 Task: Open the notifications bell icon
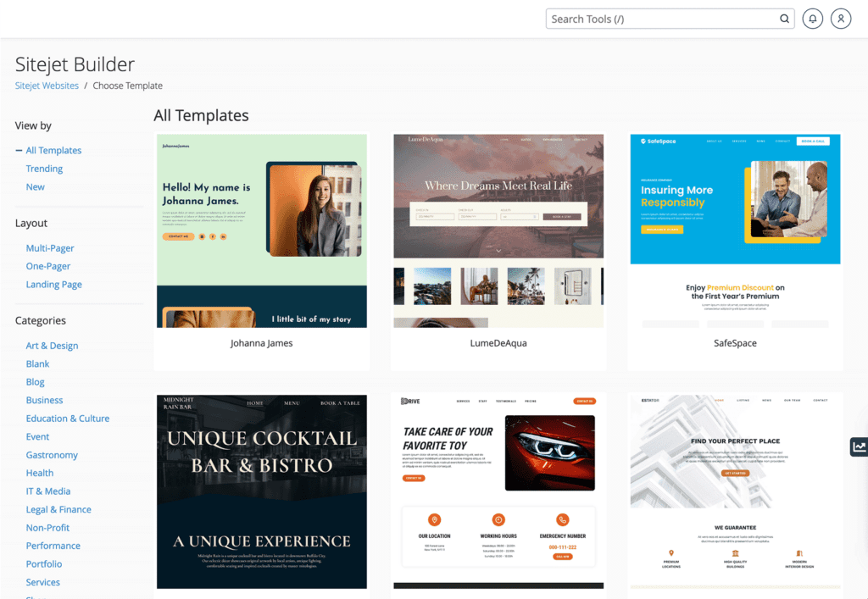(812, 19)
